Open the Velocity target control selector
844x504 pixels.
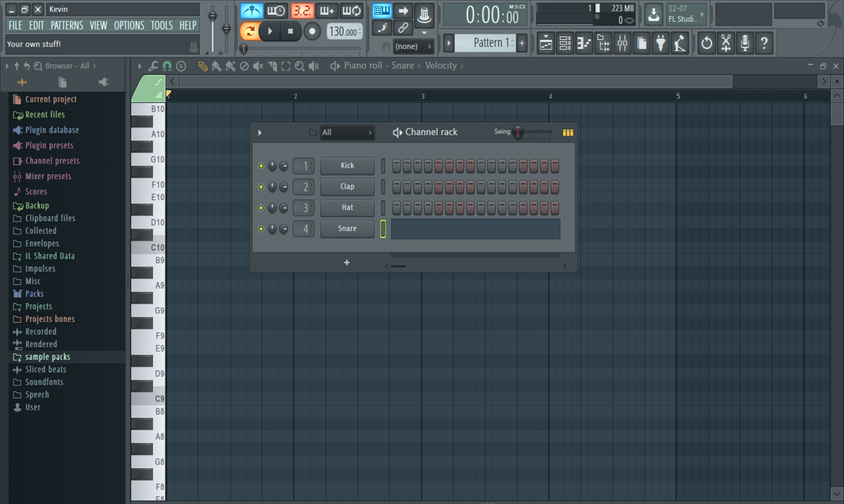click(x=441, y=66)
